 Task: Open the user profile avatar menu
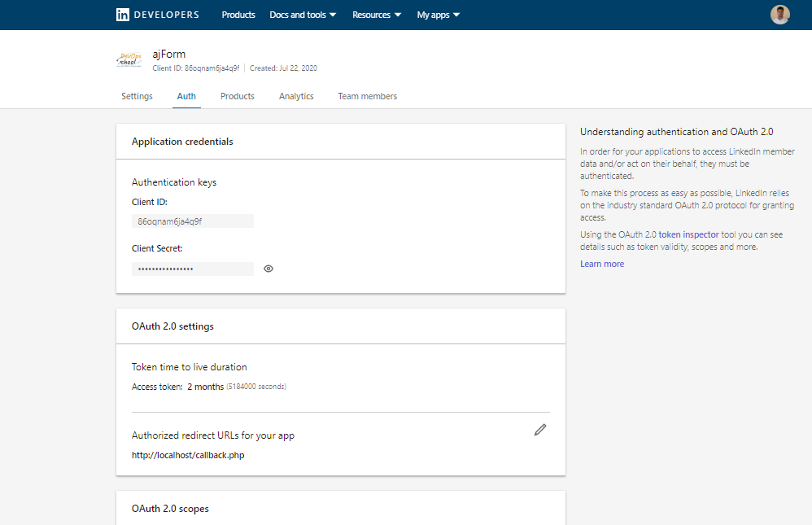[x=779, y=15]
